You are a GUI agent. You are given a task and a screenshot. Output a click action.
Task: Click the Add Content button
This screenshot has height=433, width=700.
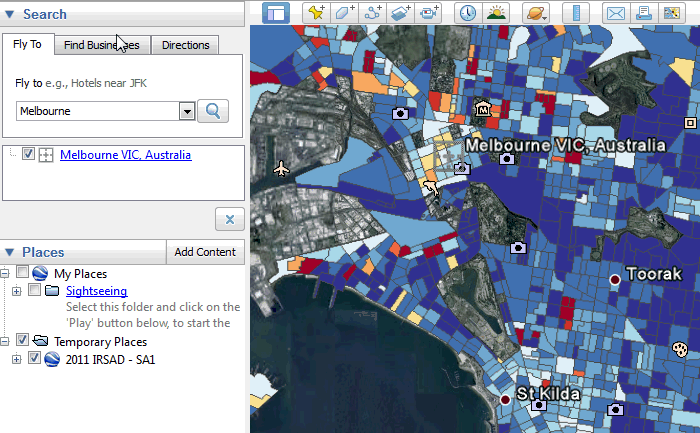(204, 252)
